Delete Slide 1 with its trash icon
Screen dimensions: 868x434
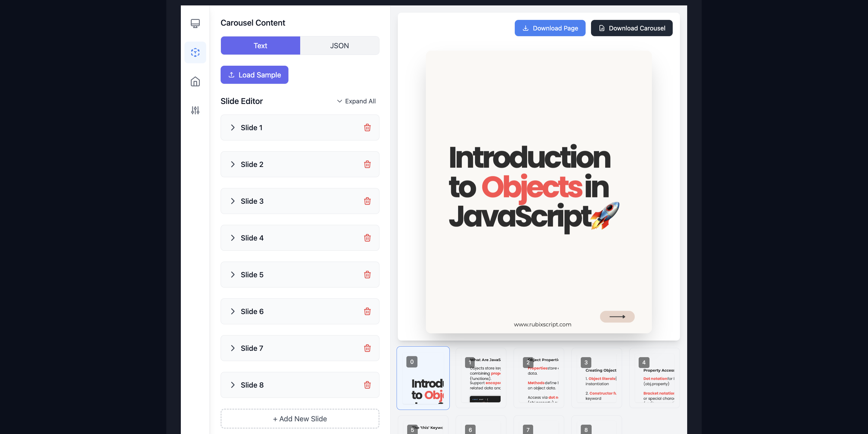(x=367, y=128)
